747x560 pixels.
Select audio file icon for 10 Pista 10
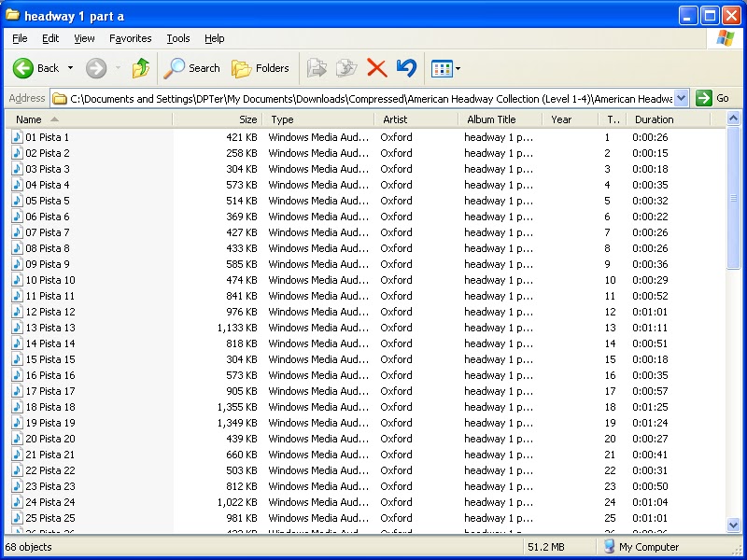[17, 280]
